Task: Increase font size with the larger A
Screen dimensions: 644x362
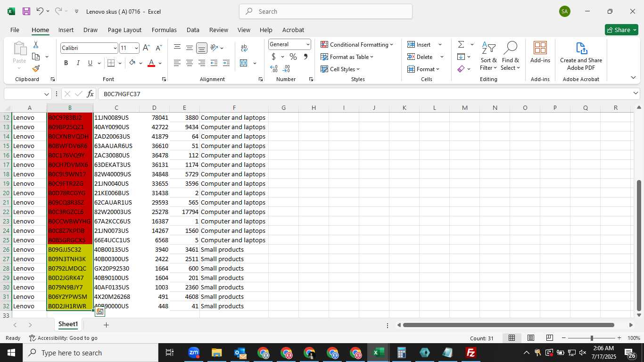Action: 146,48
